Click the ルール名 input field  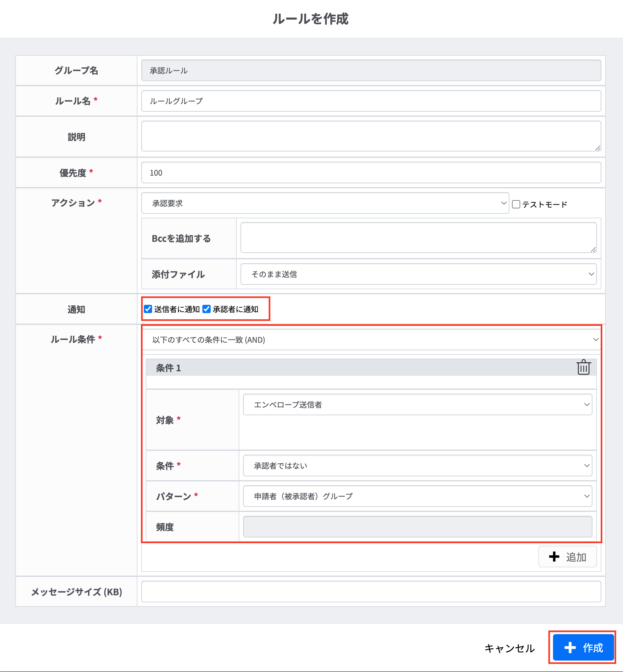371,101
